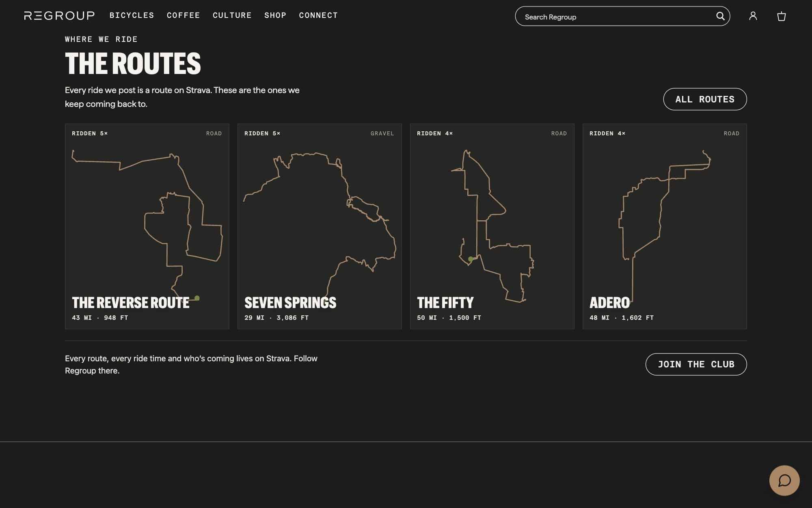Viewport: 812px width, 508px height.
Task: Click the THE ROUTES heading
Action: click(x=133, y=63)
